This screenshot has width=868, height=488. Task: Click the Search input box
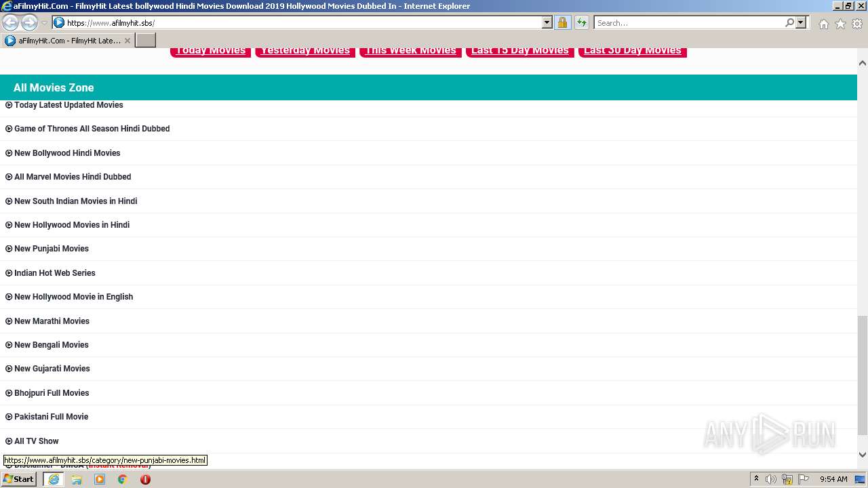[690, 23]
